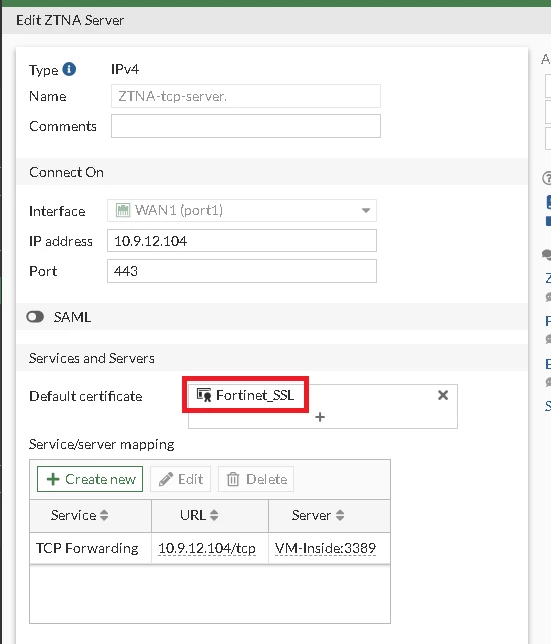Select the TCP Forwarding cell
The width and height of the screenshot is (551, 644).
coord(91,548)
